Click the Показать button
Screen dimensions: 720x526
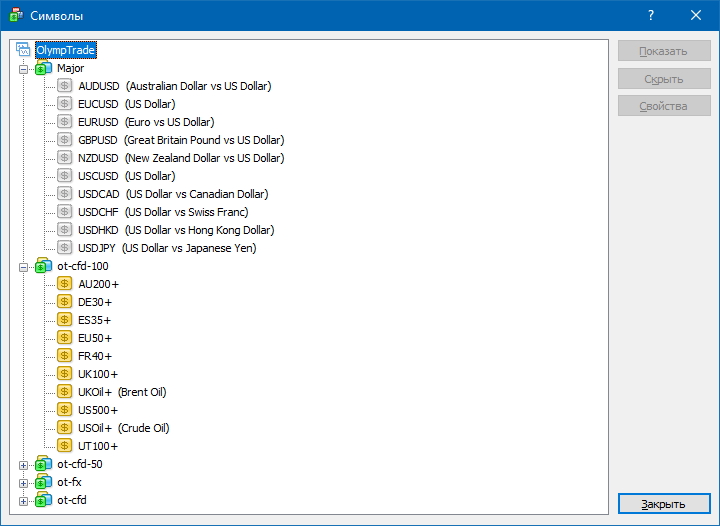[663, 51]
